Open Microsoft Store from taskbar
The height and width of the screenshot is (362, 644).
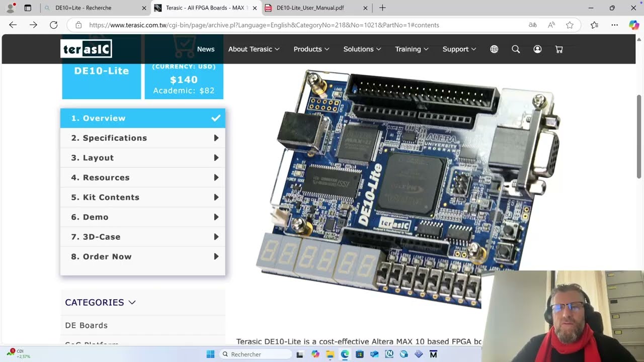tap(359, 354)
